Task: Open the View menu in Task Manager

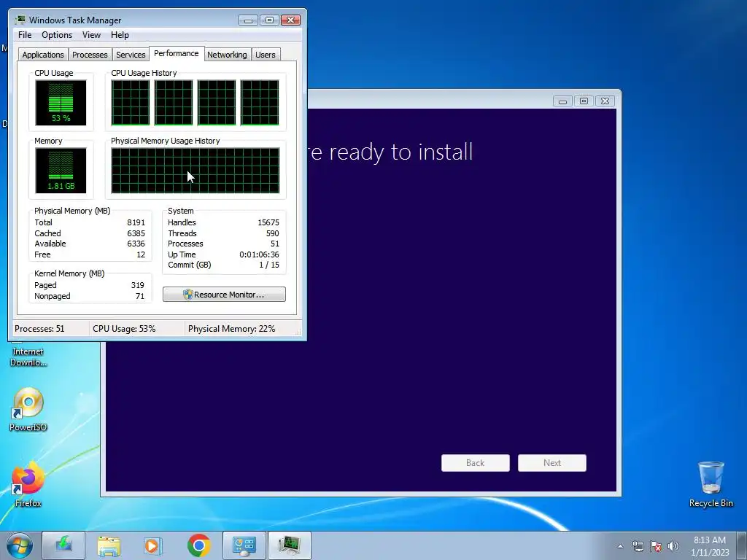Action: 91,35
